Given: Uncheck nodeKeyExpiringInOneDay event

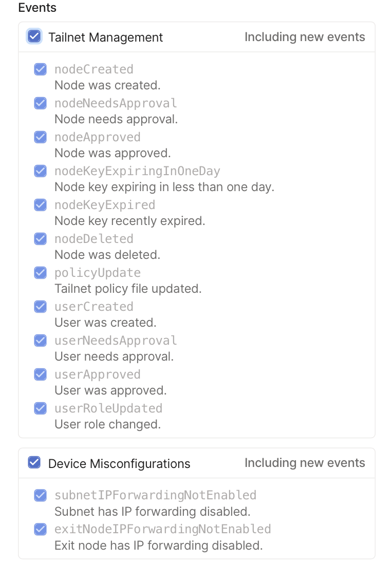Looking at the screenshot, I should 40,171.
